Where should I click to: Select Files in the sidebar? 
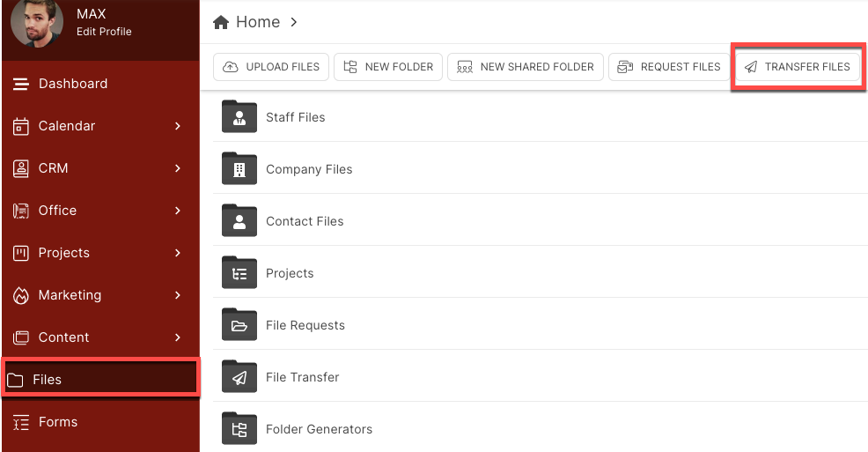click(x=100, y=380)
